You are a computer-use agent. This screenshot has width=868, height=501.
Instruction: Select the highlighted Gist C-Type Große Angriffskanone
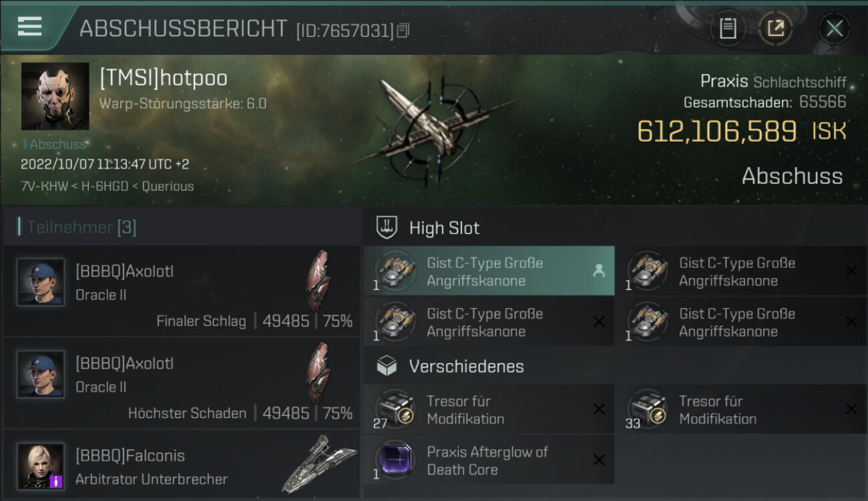click(x=489, y=271)
